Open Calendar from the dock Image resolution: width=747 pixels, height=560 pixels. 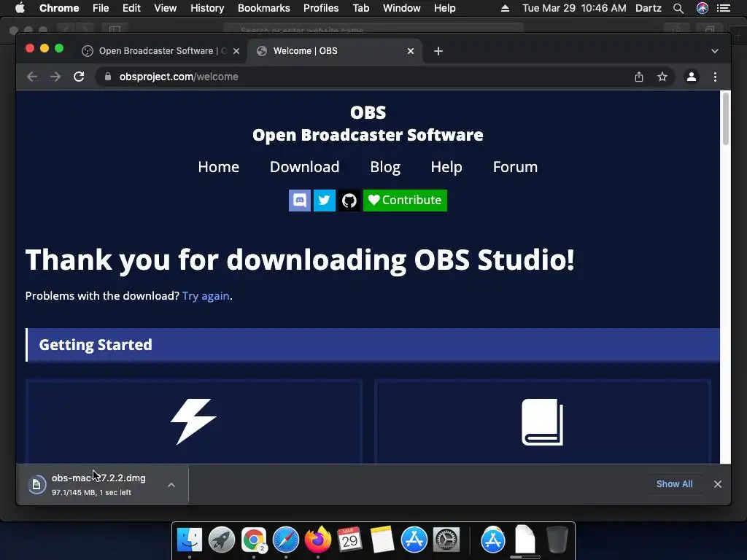tap(349, 540)
